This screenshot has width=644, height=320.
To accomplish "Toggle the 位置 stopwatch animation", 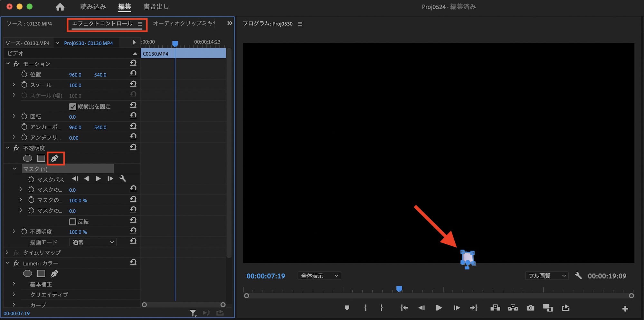I will coord(24,74).
